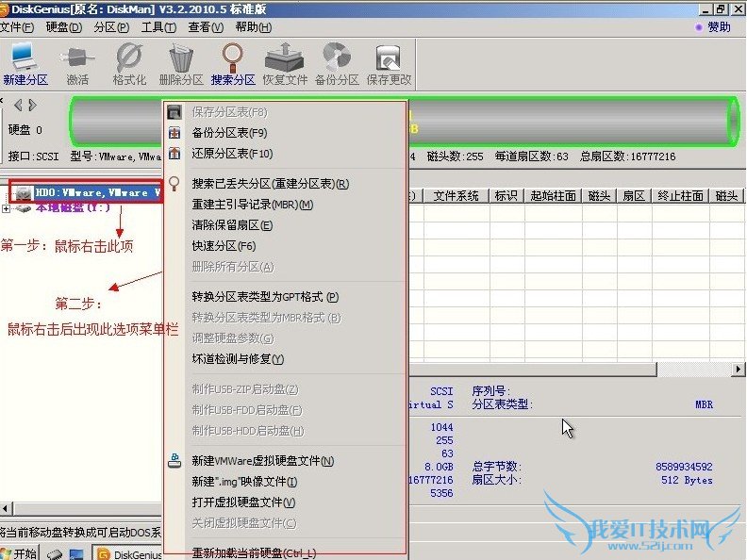747x560 pixels.
Task: Go to previous disk with left arrow
Action: pyautogui.click(x=18, y=105)
